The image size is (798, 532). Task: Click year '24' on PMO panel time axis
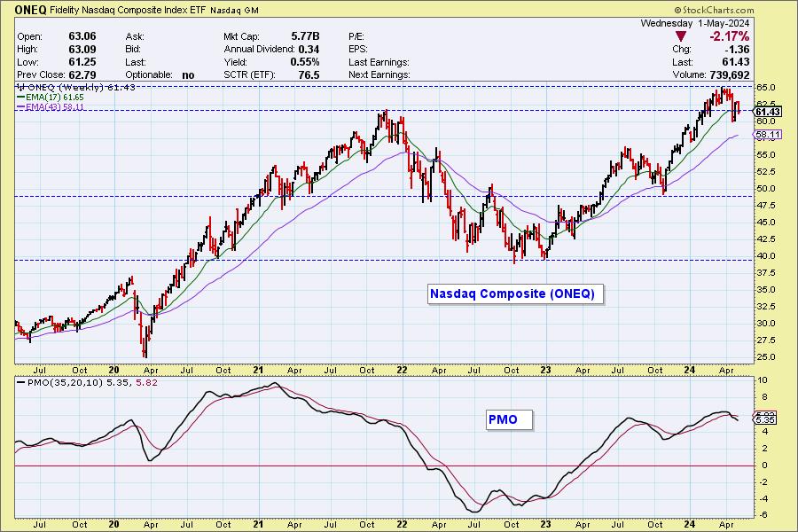689,524
